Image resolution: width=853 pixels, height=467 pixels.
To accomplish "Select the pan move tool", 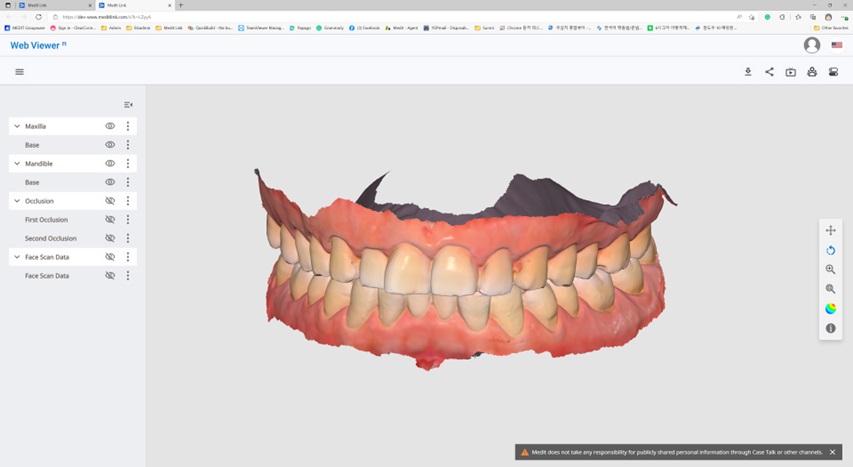I will click(x=830, y=230).
